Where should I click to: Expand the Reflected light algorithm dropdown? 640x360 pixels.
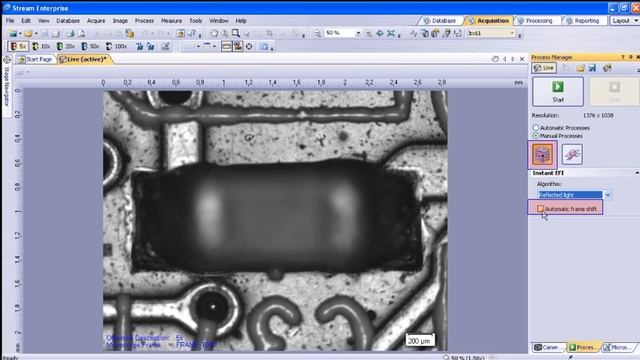[608, 195]
